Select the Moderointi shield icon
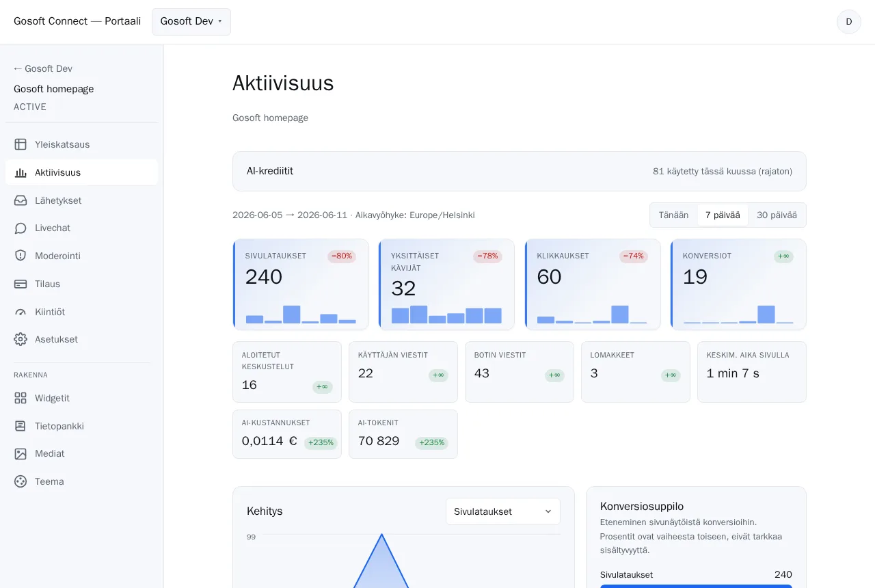The width and height of the screenshot is (875, 588). 21,256
